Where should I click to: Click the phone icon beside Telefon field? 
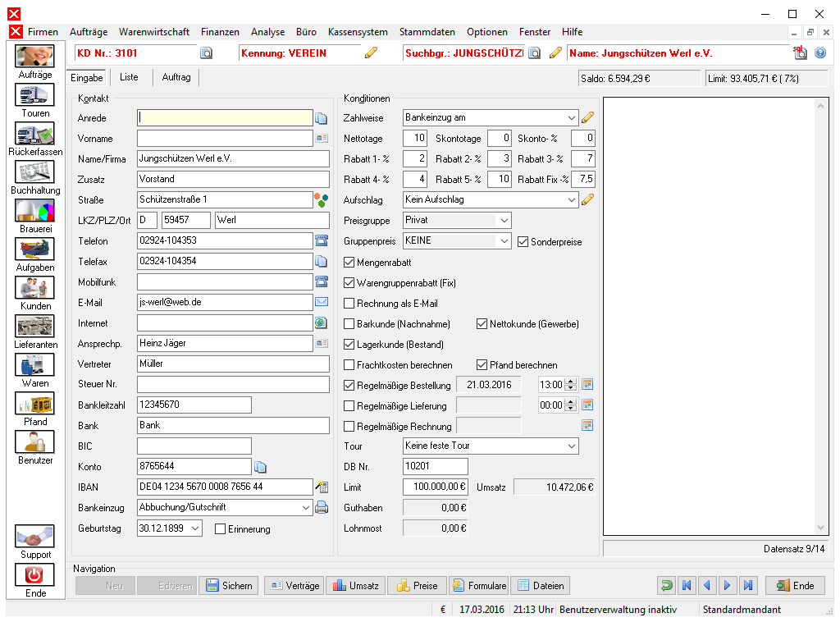[x=322, y=240]
